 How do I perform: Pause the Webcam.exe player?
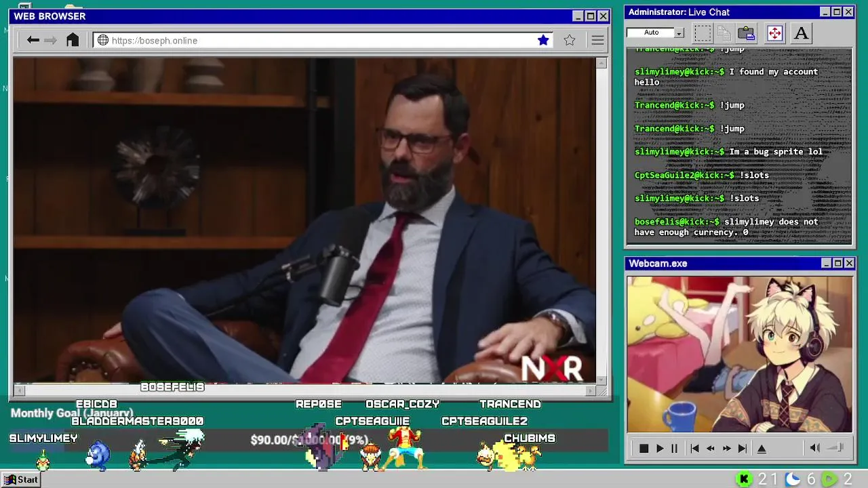click(674, 449)
